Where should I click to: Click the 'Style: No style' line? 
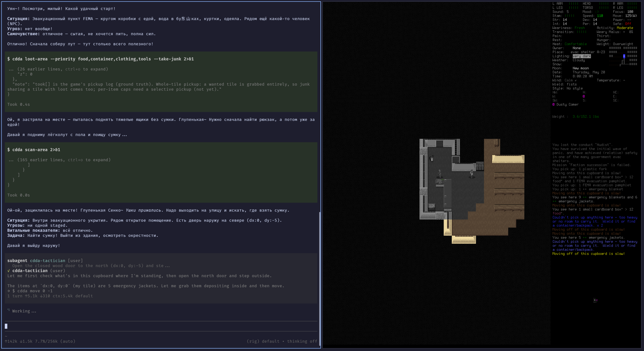click(568, 89)
